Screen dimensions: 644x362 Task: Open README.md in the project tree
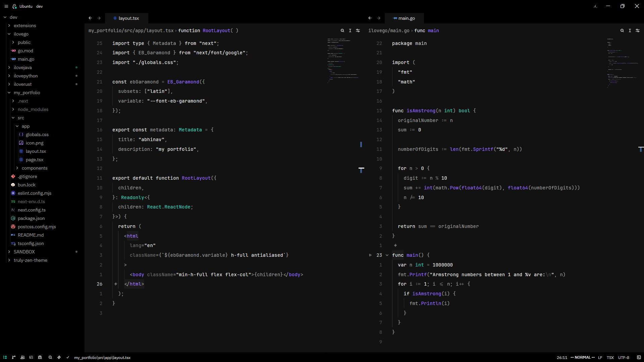pyautogui.click(x=31, y=235)
